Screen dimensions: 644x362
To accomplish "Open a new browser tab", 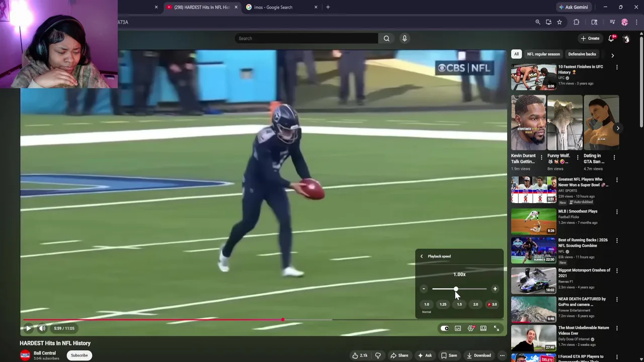I will pos(328,7).
